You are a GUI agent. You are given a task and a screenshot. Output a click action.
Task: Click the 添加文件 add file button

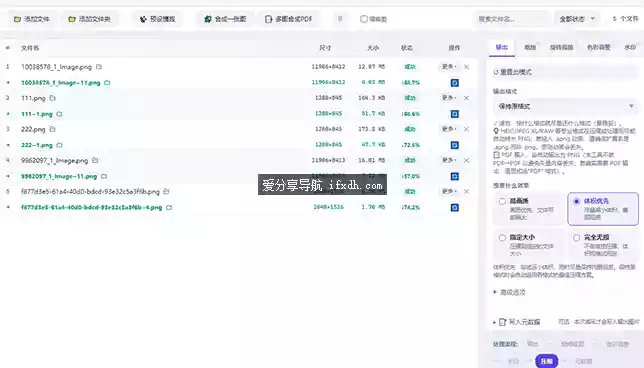pyautogui.click(x=32, y=19)
